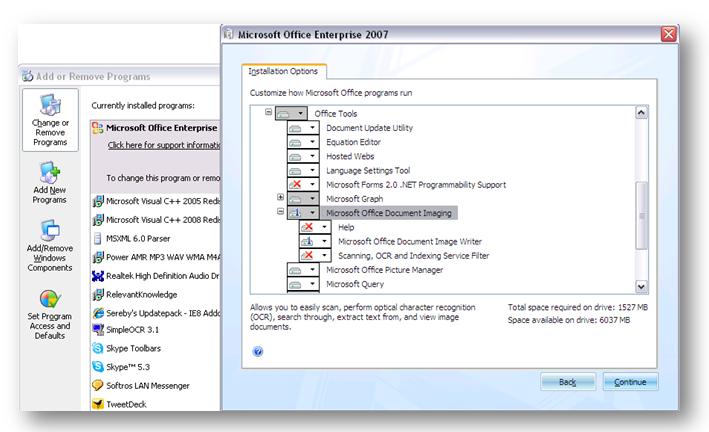709x432 pixels.
Task: Select the Office Tools label
Action: 336,114
